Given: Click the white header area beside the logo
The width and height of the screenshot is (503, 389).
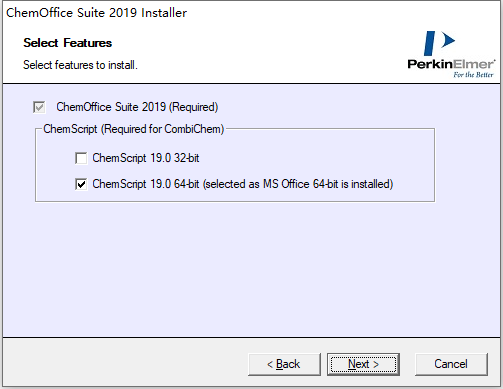Looking at the screenshot, I should 267,50.
